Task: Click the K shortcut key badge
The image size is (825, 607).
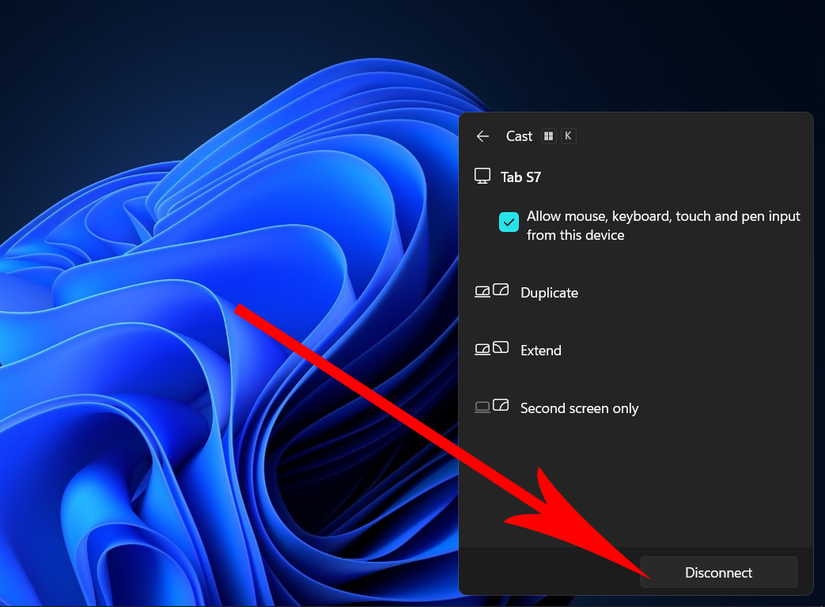Action: (x=568, y=136)
